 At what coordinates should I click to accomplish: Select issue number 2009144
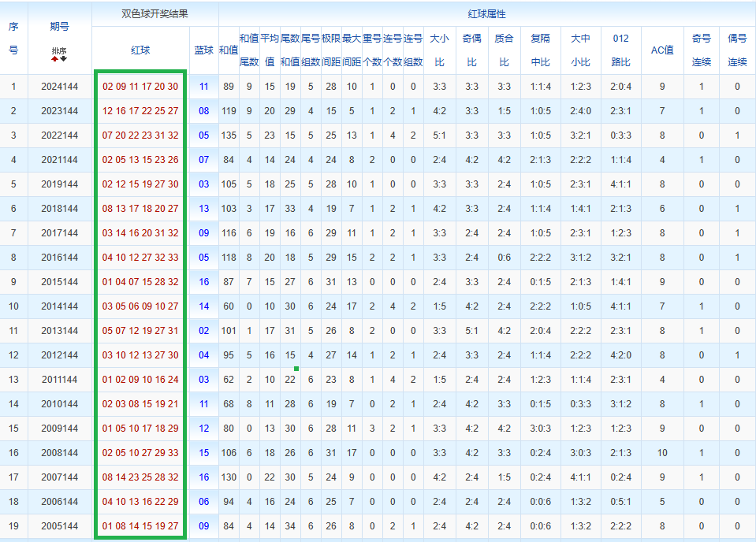[59, 429]
